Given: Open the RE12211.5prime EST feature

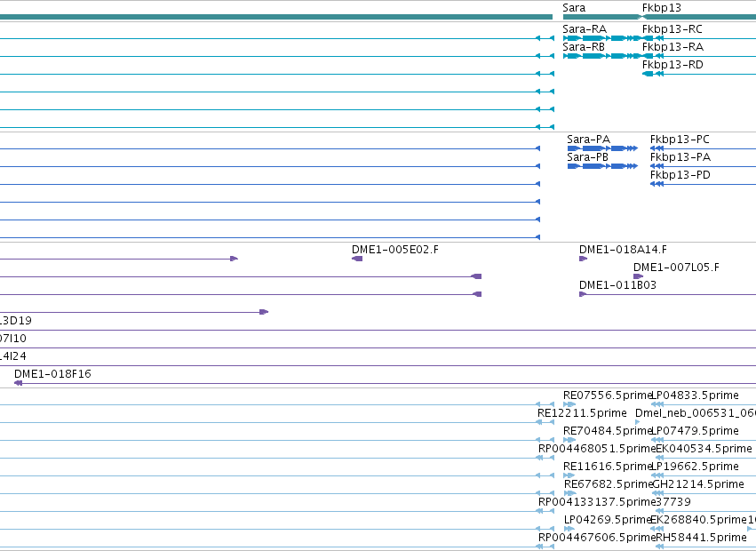Looking at the screenshot, I should (582, 413).
